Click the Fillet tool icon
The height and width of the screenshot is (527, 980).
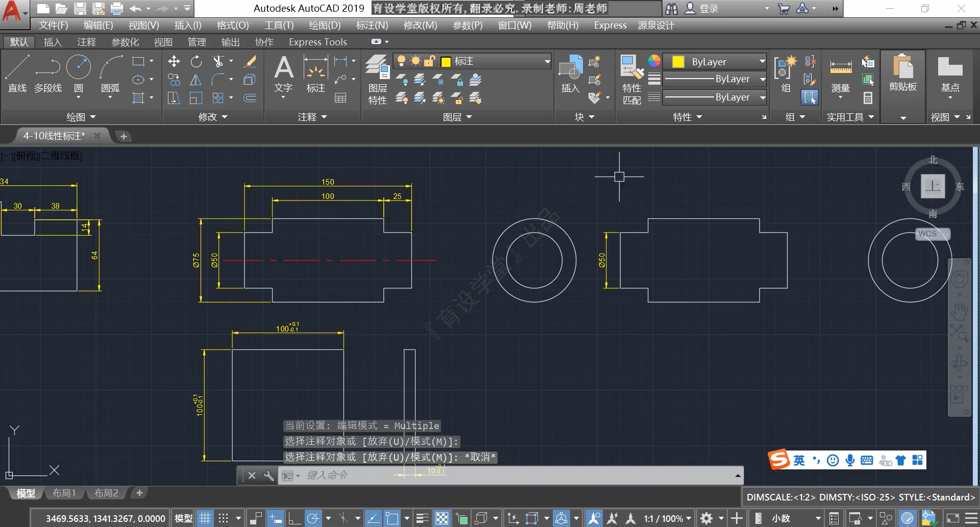(218, 80)
